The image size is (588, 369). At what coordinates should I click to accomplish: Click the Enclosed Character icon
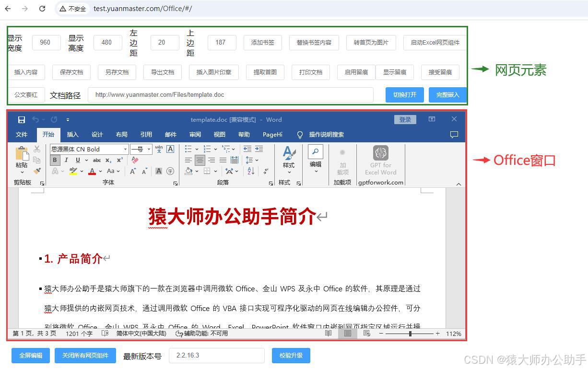click(170, 171)
